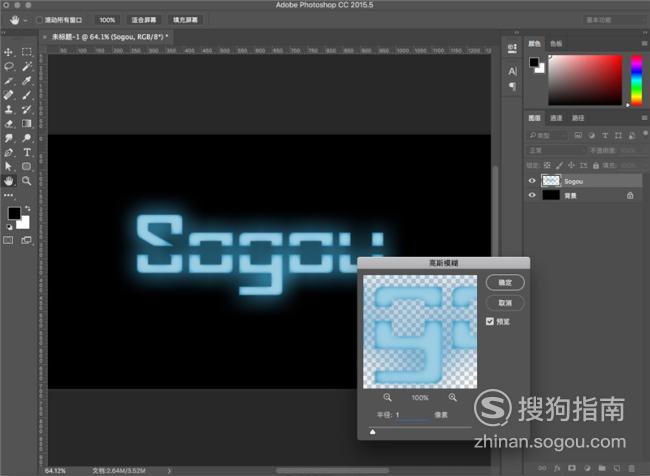
Task: Open the Layers panel flyout menu
Action: [644, 118]
